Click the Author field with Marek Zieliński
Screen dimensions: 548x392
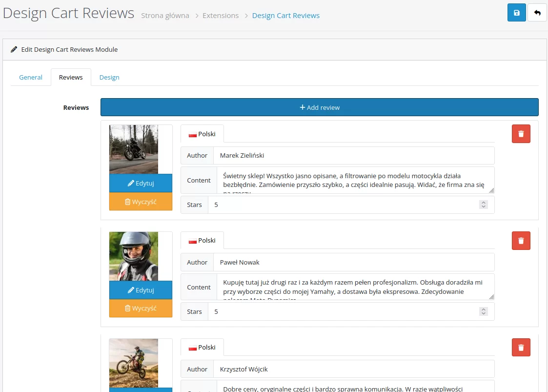tap(354, 156)
